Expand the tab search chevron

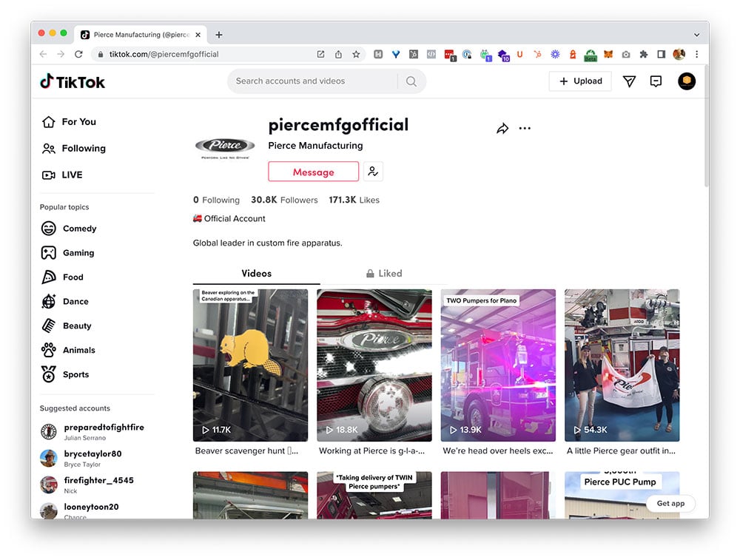696,35
